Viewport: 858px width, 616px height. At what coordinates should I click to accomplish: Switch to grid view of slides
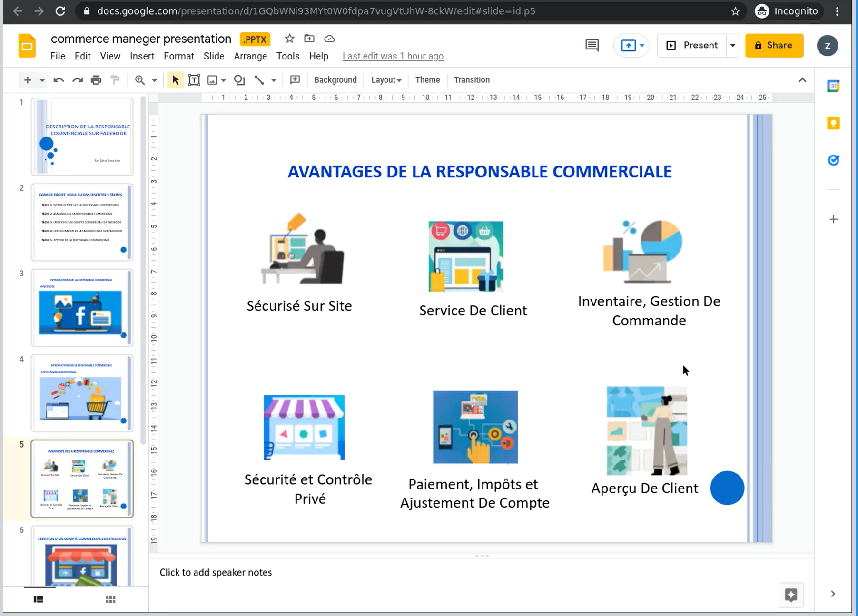tap(110, 599)
